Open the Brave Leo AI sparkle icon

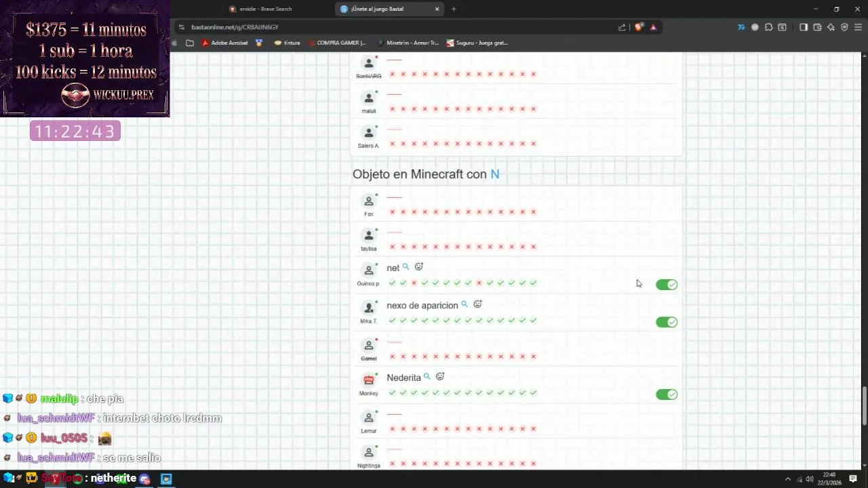[x=831, y=27]
